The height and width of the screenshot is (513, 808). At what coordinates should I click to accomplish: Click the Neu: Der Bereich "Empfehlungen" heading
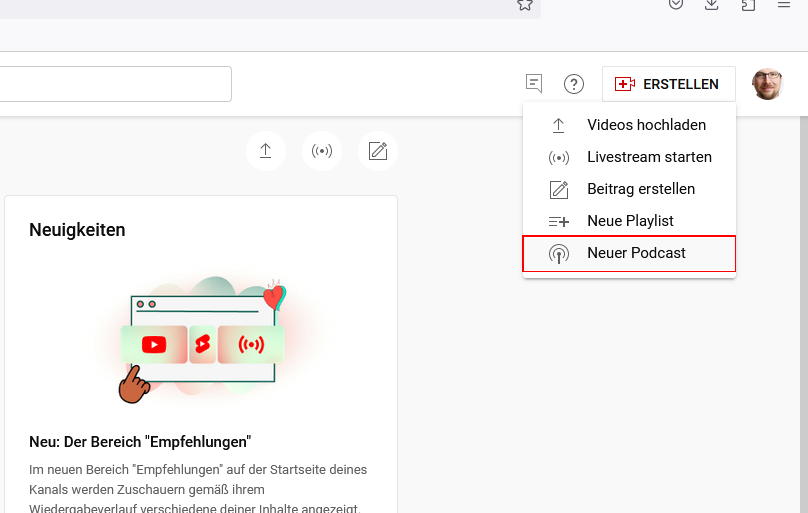pyautogui.click(x=140, y=442)
